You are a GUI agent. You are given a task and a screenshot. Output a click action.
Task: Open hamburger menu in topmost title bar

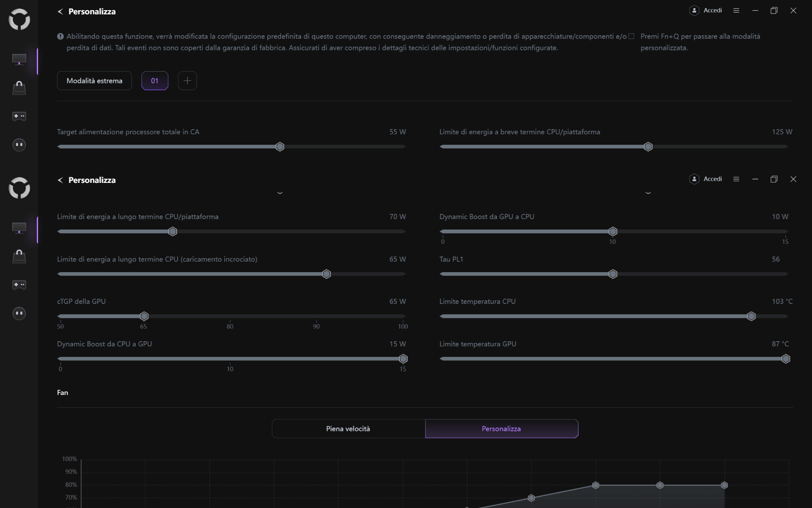coord(736,11)
